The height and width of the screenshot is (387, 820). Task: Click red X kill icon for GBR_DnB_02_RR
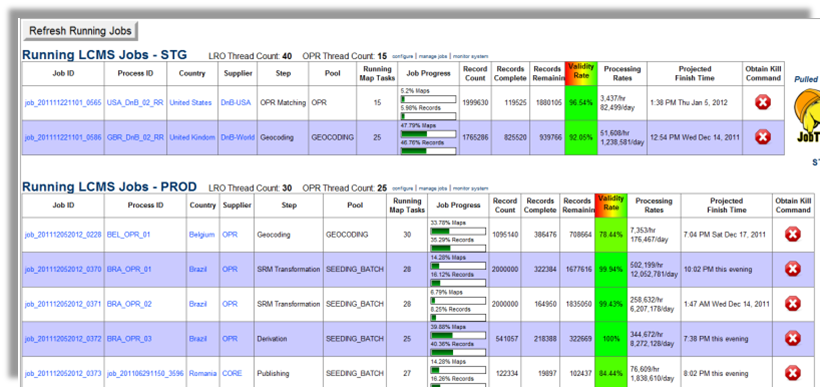point(763,137)
